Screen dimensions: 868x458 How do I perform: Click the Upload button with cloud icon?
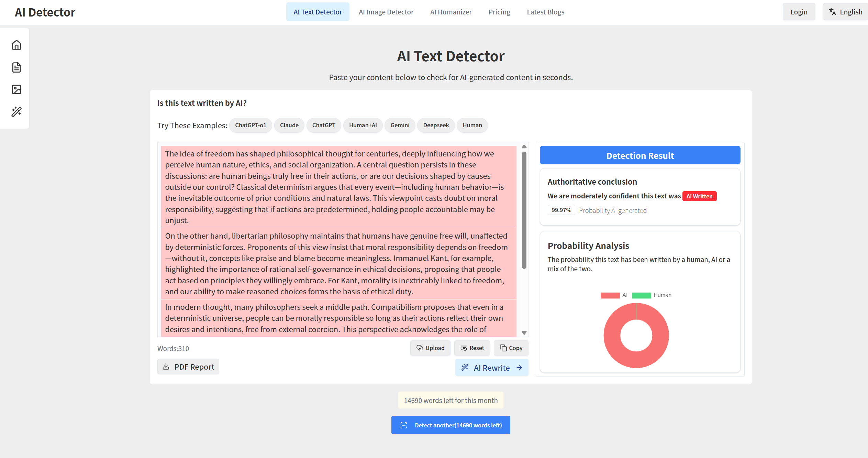(430, 348)
